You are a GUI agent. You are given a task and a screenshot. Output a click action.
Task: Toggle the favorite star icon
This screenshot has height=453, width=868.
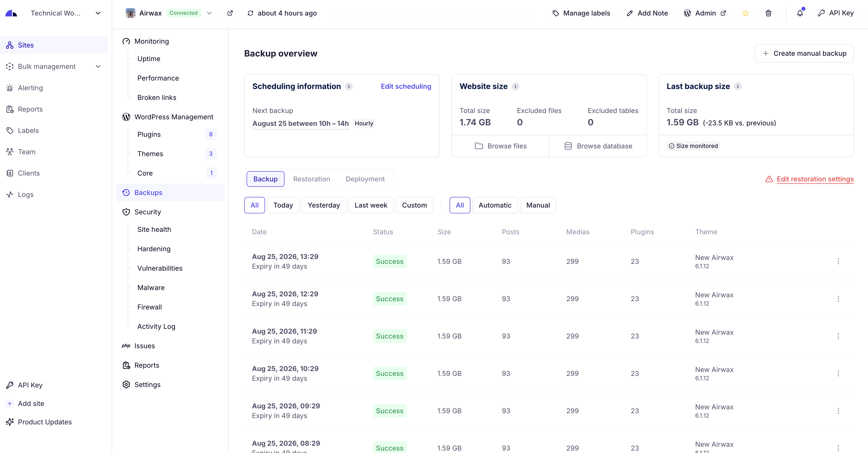click(x=746, y=13)
